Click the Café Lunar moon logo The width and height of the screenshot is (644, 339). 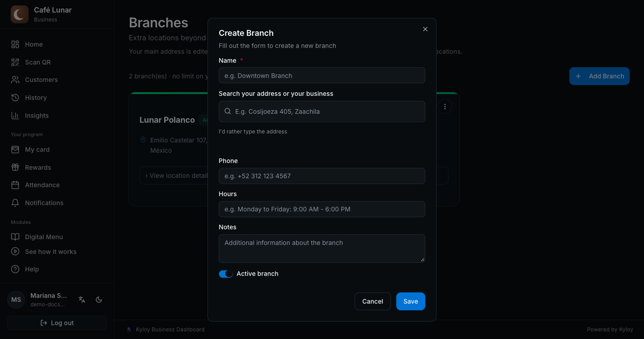click(20, 14)
